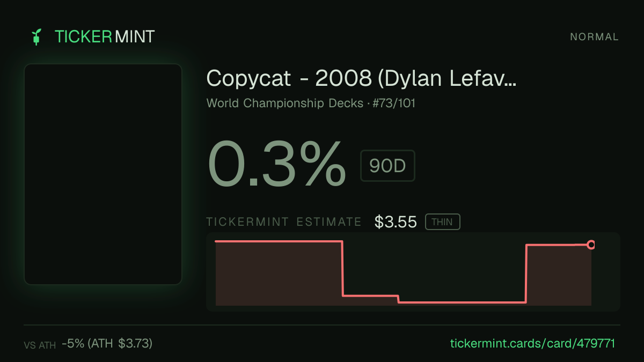Open the empty card image placeholder
This screenshot has height=362, width=644.
pyautogui.click(x=103, y=174)
